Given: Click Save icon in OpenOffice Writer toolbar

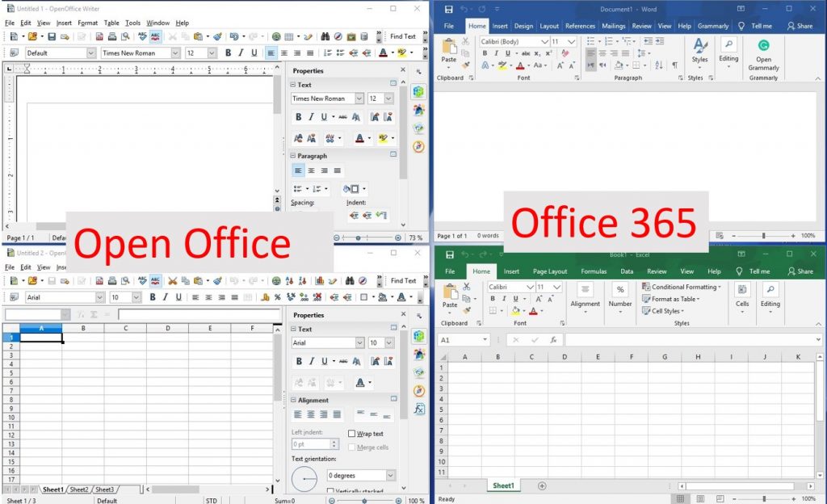Looking at the screenshot, I should (x=52, y=36).
